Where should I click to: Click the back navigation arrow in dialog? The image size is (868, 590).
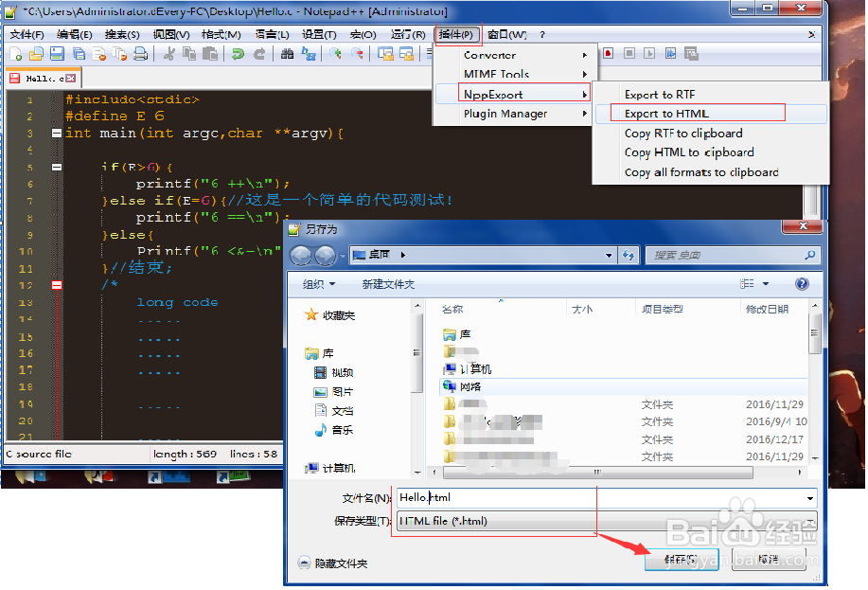click(301, 256)
